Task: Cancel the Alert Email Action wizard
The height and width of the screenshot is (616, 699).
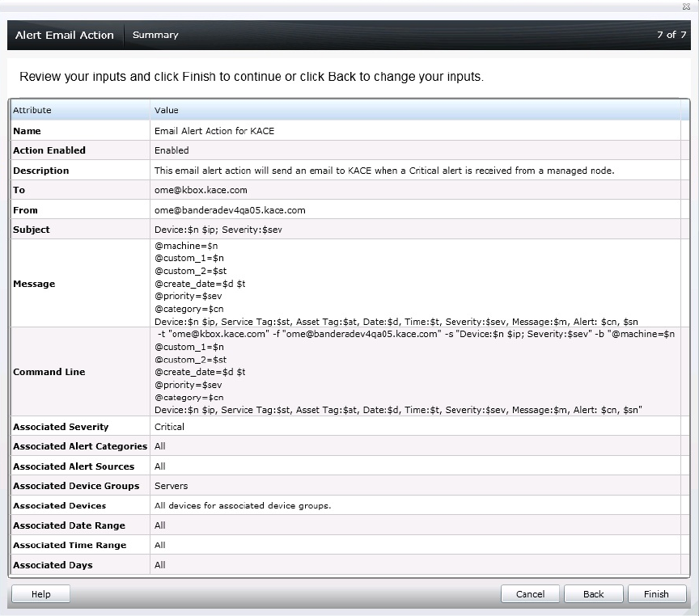Action: 530,594
